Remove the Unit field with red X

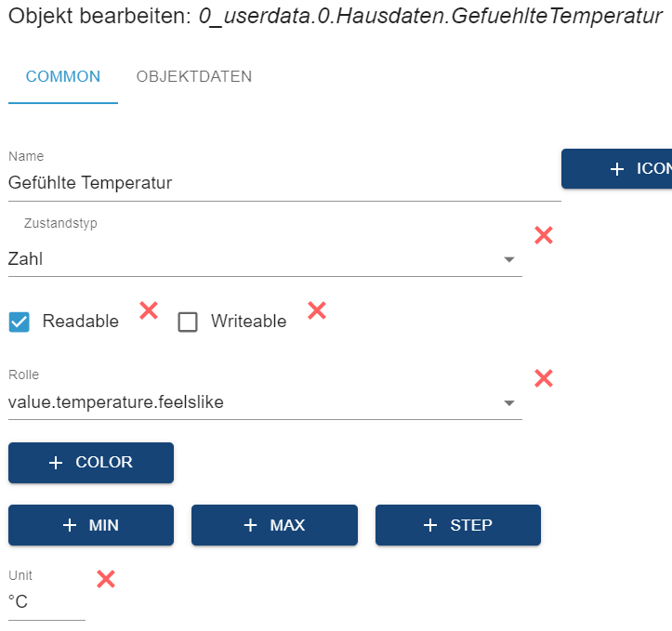coord(106,579)
